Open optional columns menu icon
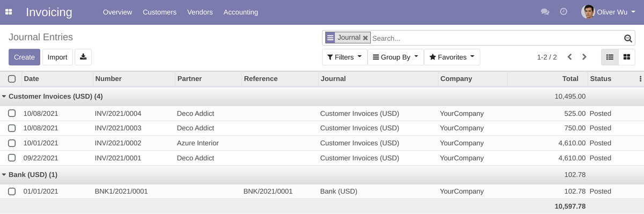This screenshot has height=214, width=644. click(x=640, y=79)
